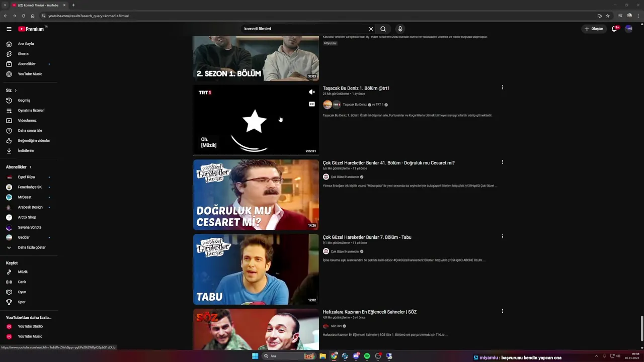Image resolution: width=644 pixels, height=362 pixels.
Task: Click the Altyazılar badge
Action: point(330,43)
